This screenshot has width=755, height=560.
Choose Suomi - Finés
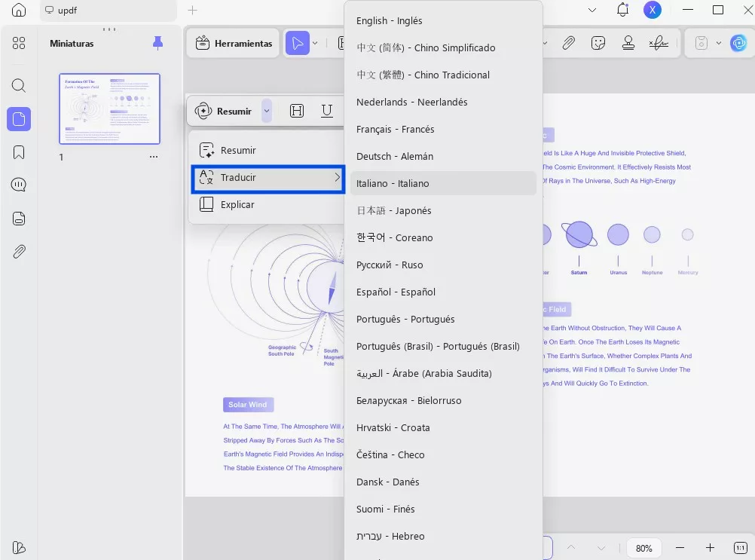(443, 509)
